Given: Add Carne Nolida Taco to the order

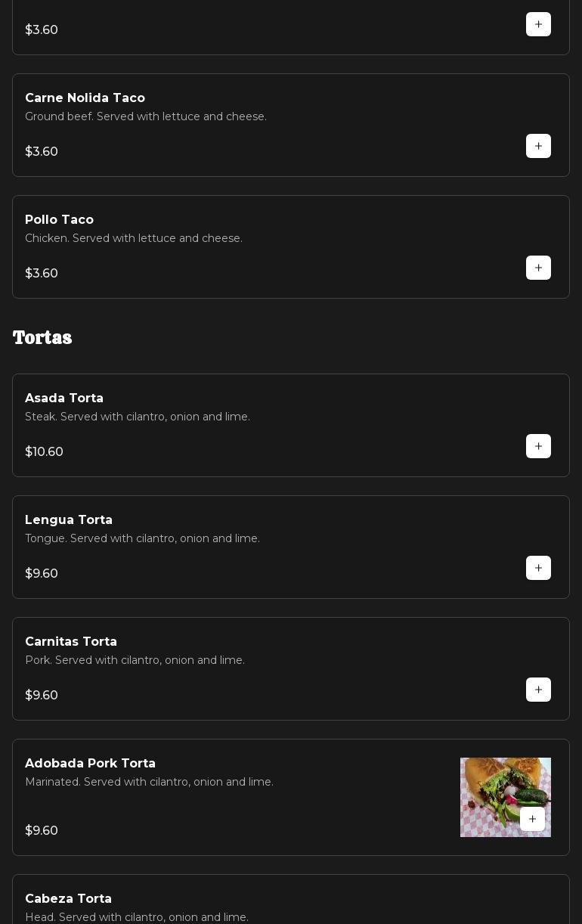Looking at the screenshot, I should coord(538,146).
